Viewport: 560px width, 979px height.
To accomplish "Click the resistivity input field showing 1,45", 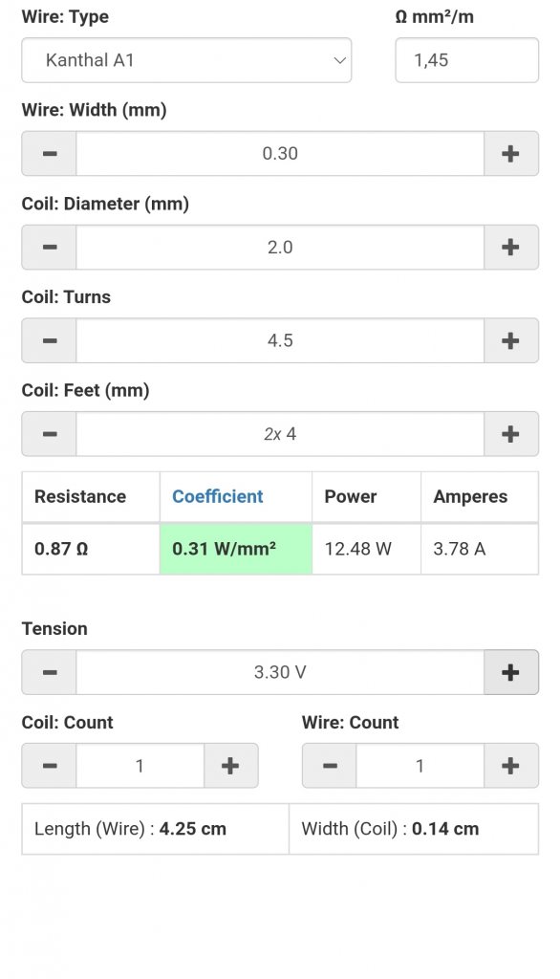I will click(466, 60).
